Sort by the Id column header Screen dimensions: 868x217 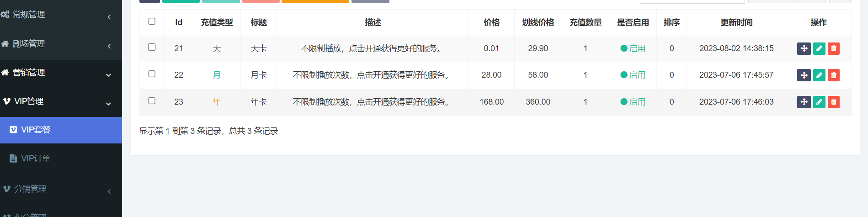(179, 22)
